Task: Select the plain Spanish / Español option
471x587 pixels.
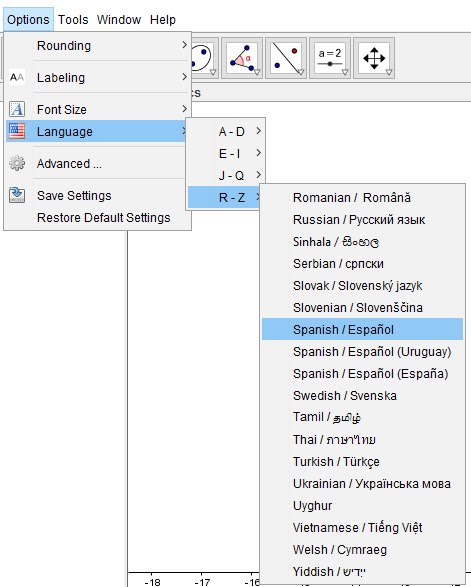Action: (362, 329)
